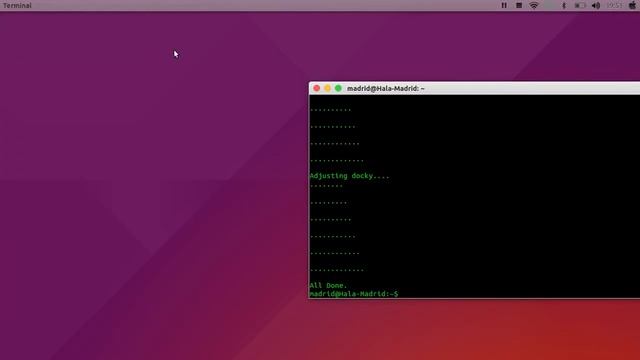The height and width of the screenshot is (360, 640).
Task: Click the madrid@Hala-Madrid:~$ prompt line
Action: pos(354,293)
